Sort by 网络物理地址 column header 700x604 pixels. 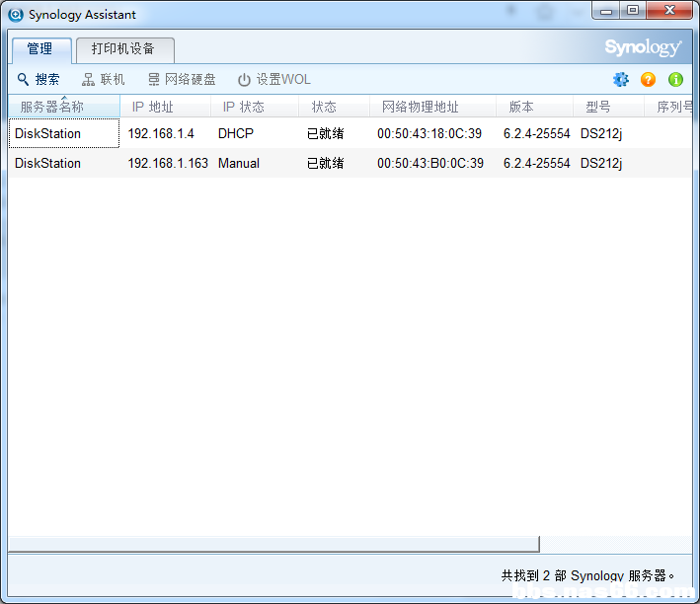point(432,107)
